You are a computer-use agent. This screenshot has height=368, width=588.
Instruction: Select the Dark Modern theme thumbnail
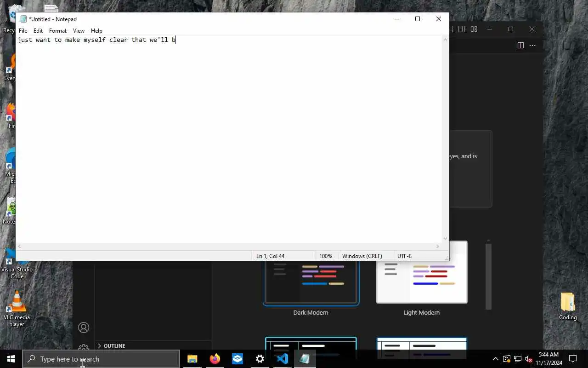pos(311,282)
